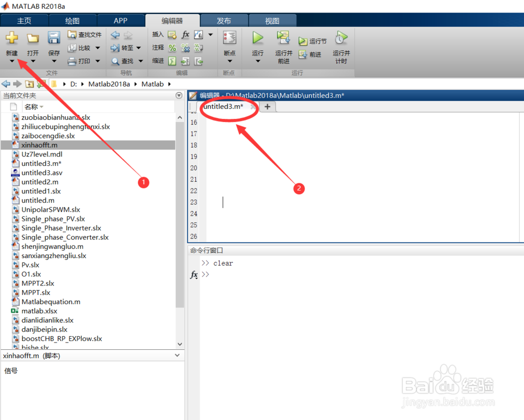Click the Open (打开) folder icon
This screenshot has width=524, height=420.
(32, 38)
